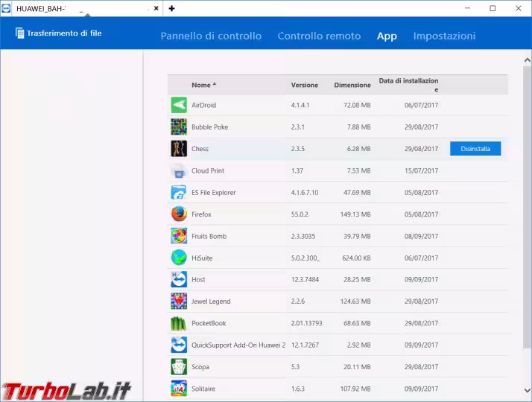Click the scrollbar up arrow

point(527,60)
